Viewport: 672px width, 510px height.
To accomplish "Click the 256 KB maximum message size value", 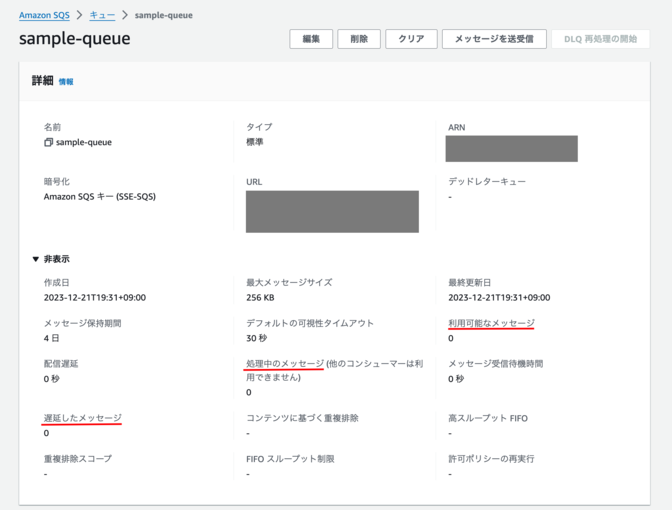I will [261, 298].
